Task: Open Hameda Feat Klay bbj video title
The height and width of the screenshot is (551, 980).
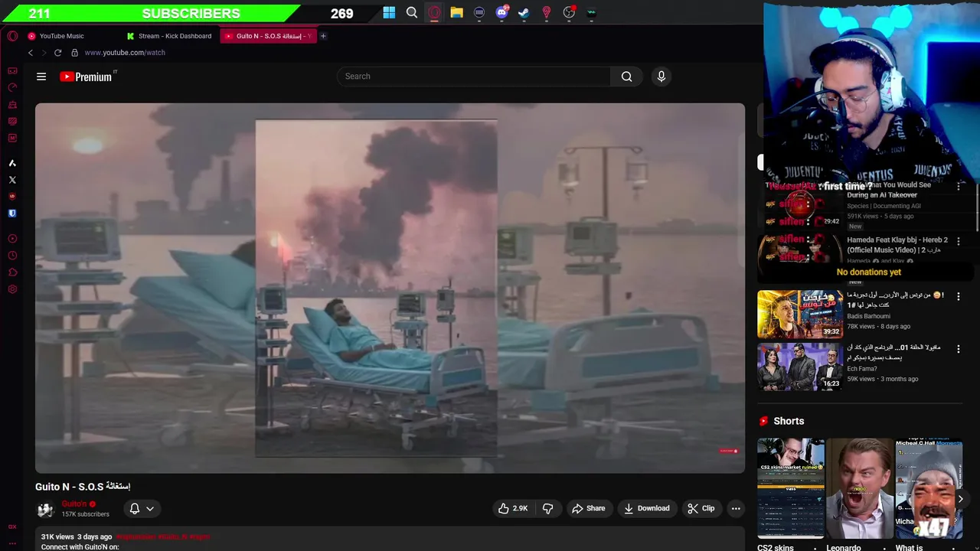Action: (x=897, y=245)
